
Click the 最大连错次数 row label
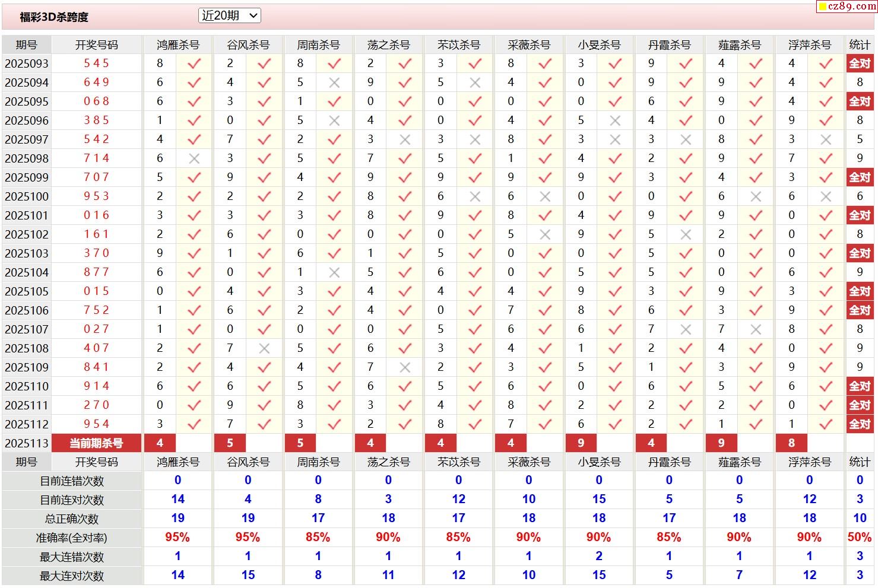(x=72, y=557)
